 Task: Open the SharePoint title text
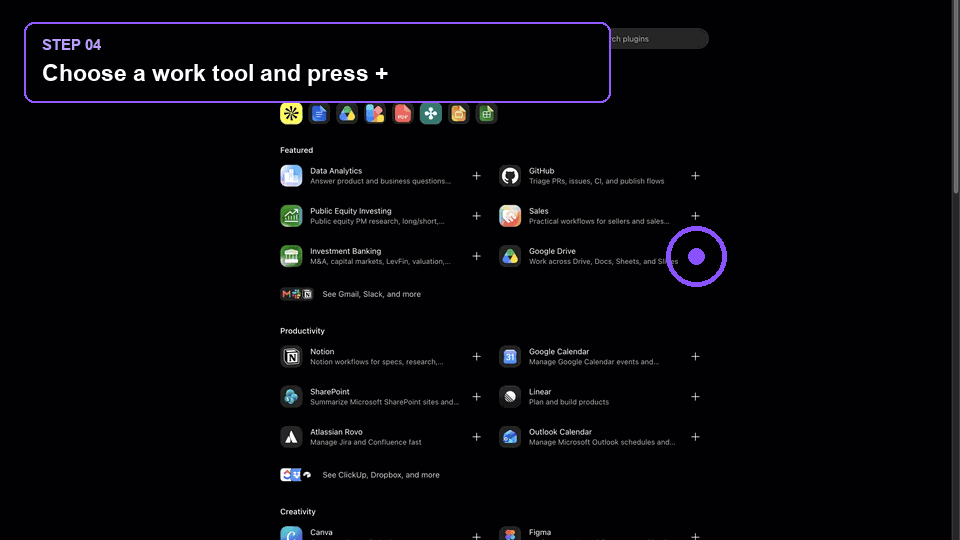pyautogui.click(x=329, y=392)
